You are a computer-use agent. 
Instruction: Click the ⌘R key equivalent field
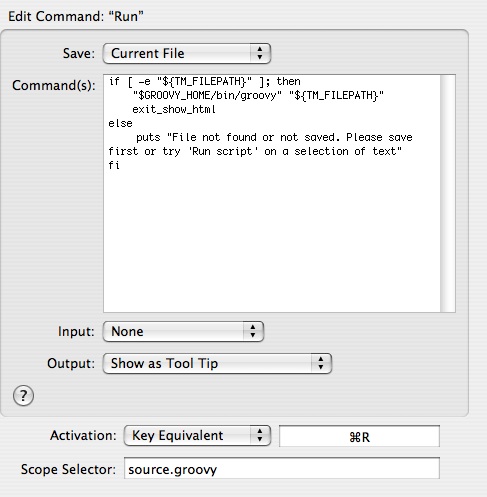359,436
